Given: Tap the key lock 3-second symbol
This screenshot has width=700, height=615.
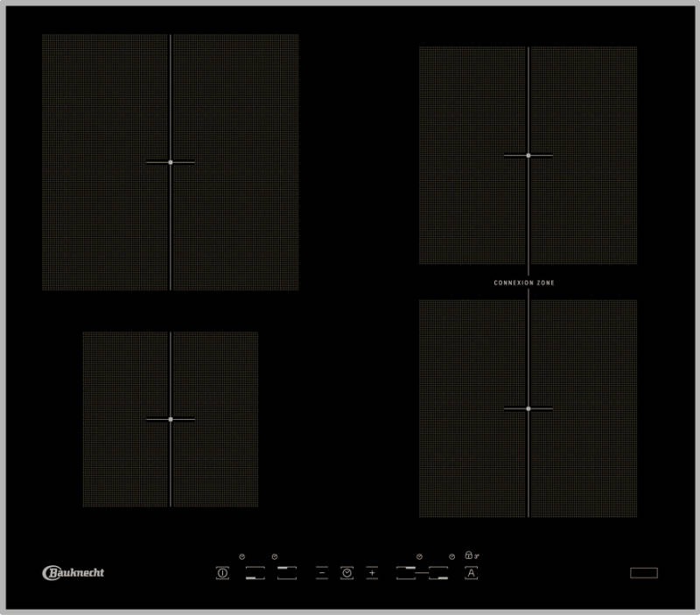Looking at the screenshot, I should coord(472,556).
